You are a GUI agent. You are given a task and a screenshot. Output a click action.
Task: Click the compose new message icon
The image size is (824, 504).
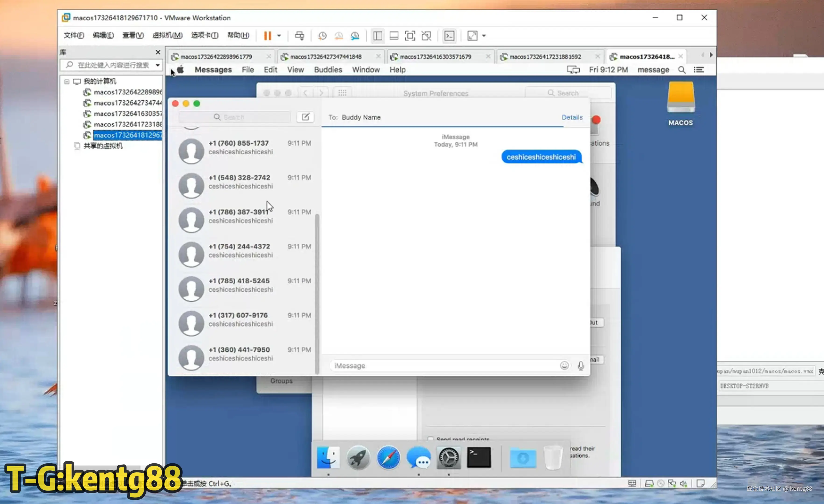(x=305, y=117)
